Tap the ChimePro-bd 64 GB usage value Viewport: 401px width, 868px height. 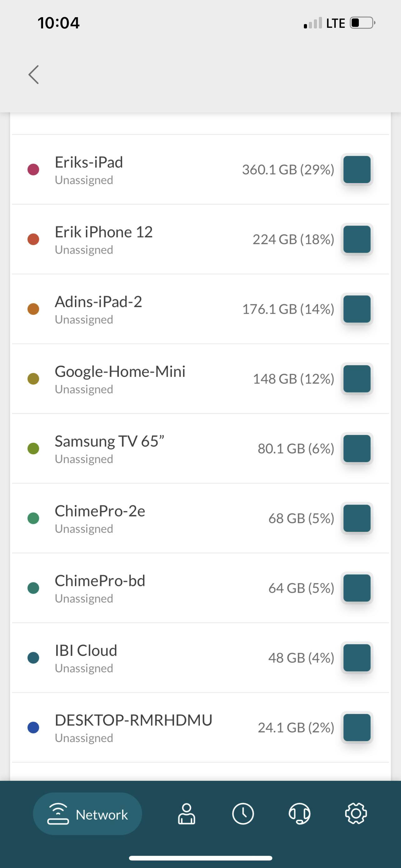coord(301,588)
